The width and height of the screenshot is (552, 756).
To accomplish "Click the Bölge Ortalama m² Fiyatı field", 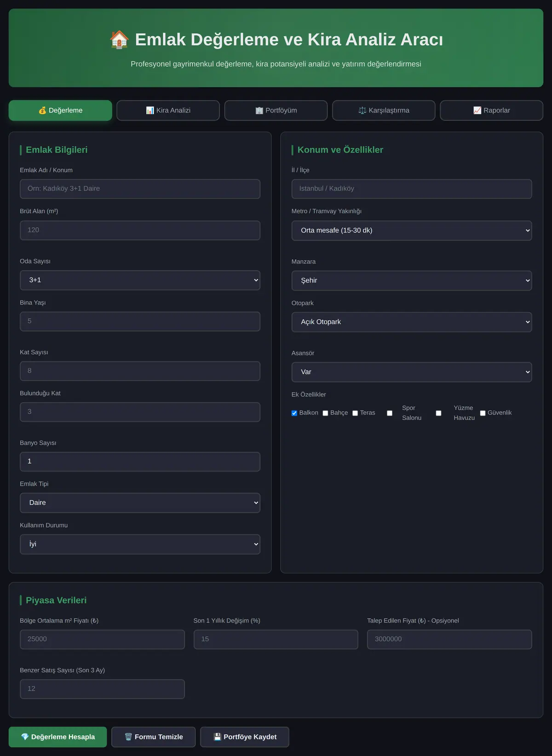I will click(x=102, y=640).
